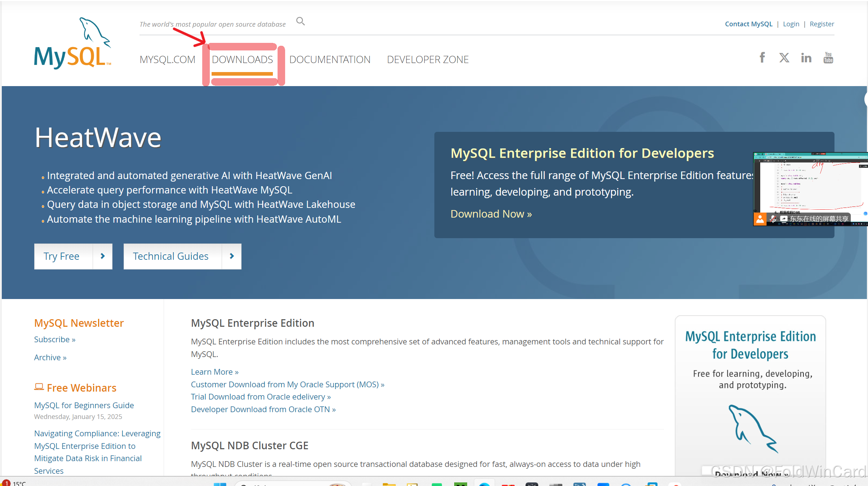
Task: Open the Login link
Action: pyautogui.click(x=791, y=24)
